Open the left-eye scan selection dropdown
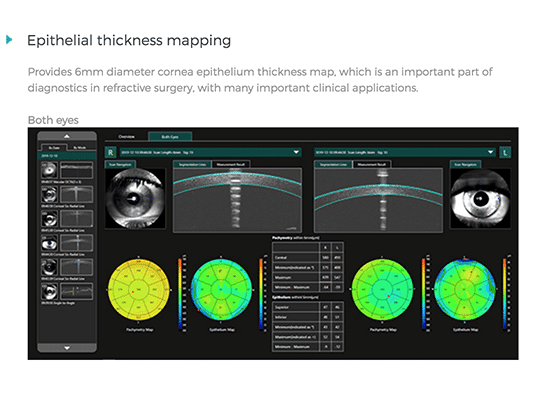The image size is (540, 400). (x=405, y=152)
